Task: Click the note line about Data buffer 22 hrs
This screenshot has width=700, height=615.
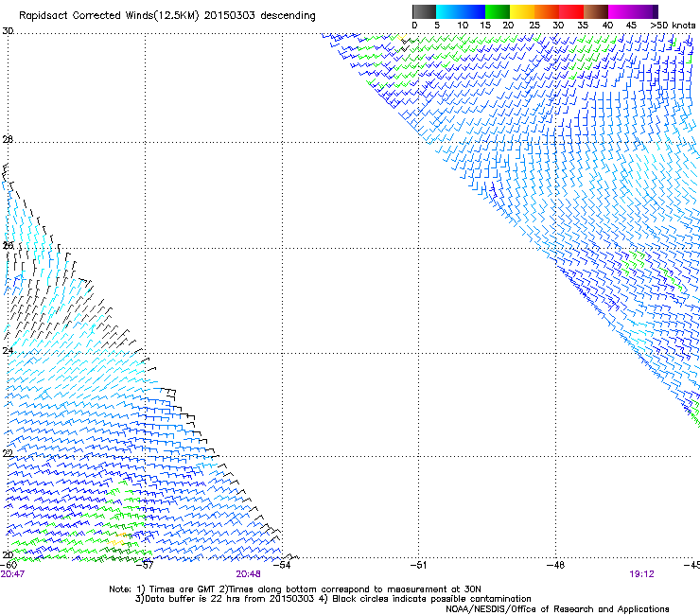Action: tap(333, 599)
